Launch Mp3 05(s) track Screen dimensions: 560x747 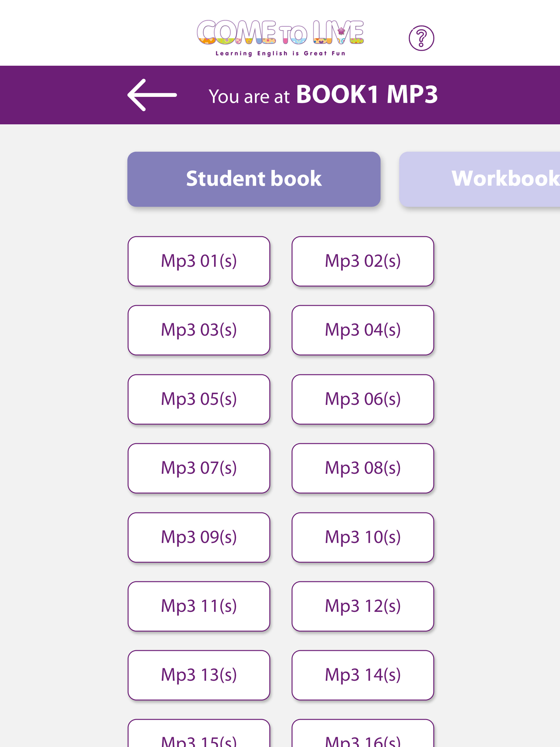click(199, 399)
